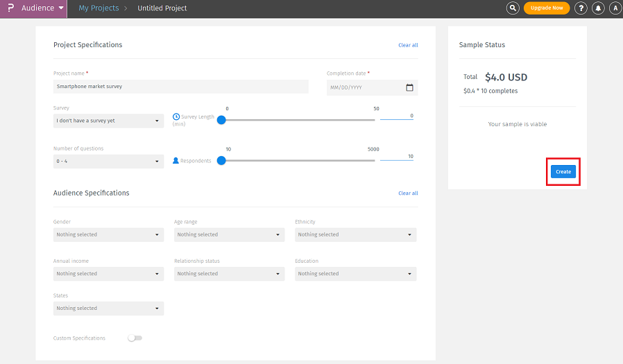The height and width of the screenshot is (364, 623).
Task: Open the Annual income dropdown
Action: [x=108, y=274]
